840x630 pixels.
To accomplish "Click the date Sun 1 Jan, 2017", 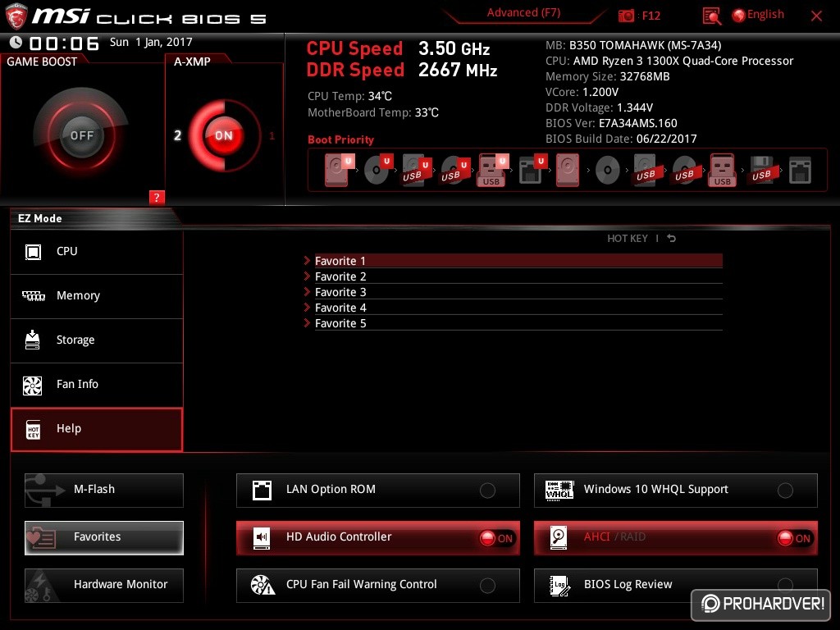I will tap(151, 42).
